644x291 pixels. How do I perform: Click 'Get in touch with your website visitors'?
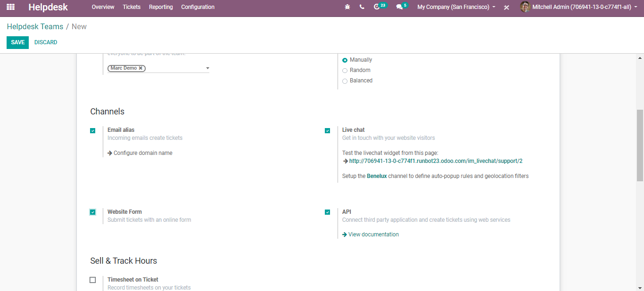click(x=388, y=138)
